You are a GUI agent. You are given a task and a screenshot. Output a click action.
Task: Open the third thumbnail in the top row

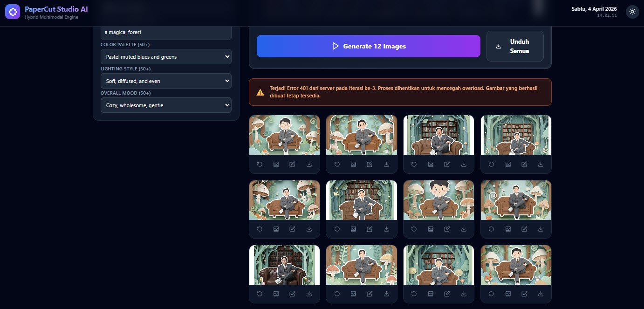pyautogui.click(x=438, y=135)
